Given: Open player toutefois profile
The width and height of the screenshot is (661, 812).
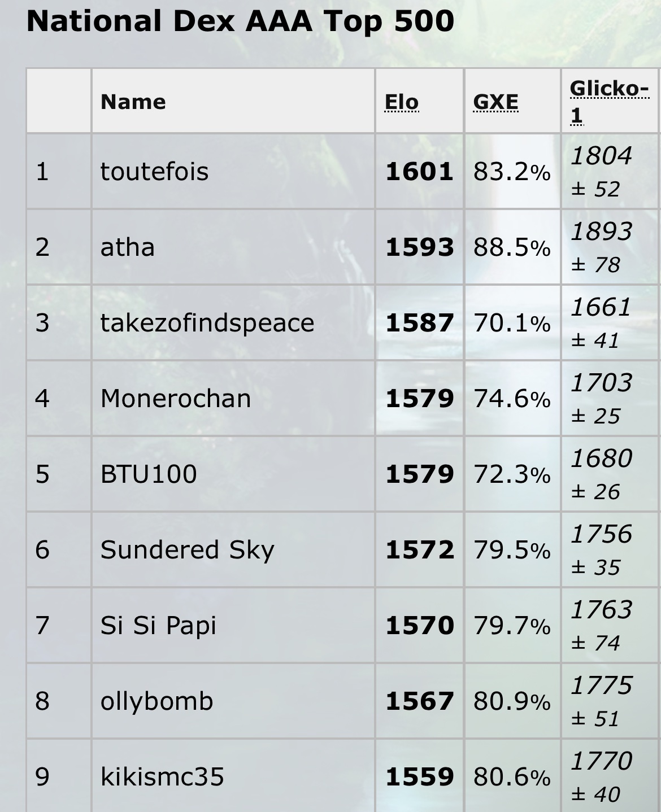Looking at the screenshot, I should coord(154,172).
